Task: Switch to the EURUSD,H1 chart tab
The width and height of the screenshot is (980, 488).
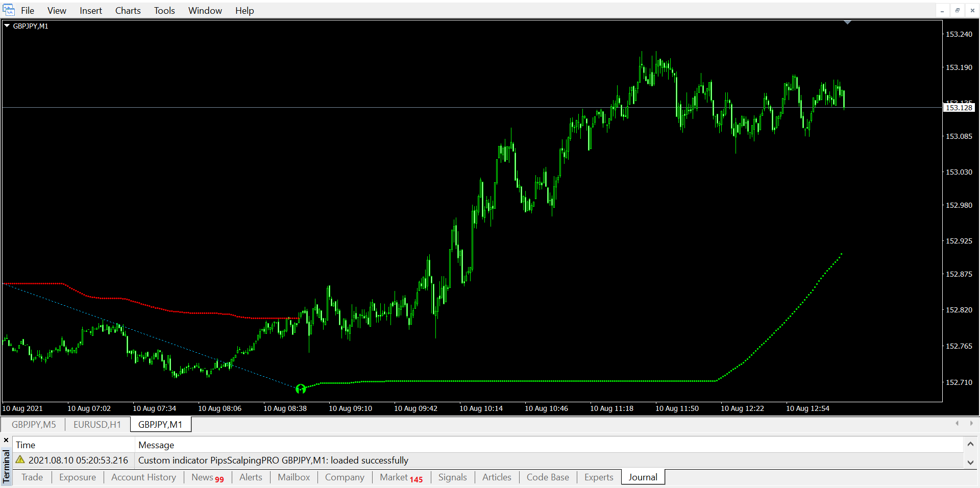Action: click(x=97, y=424)
